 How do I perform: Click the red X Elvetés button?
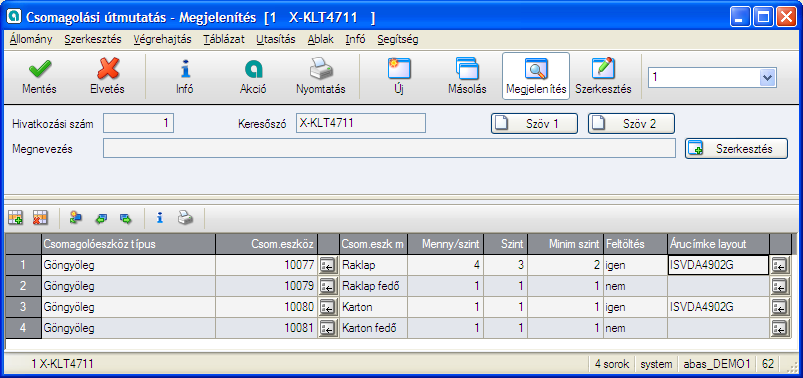point(108,76)
